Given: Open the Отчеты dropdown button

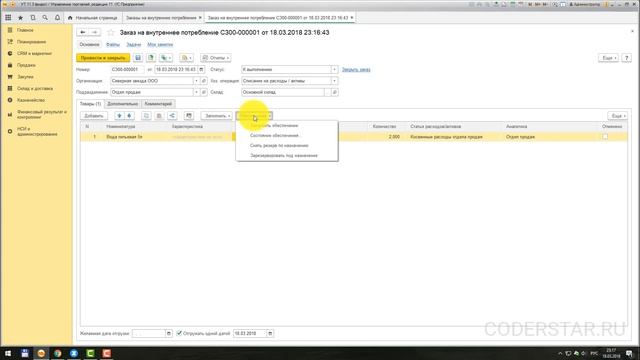Looking at the screenshot, I should (216, 58).
